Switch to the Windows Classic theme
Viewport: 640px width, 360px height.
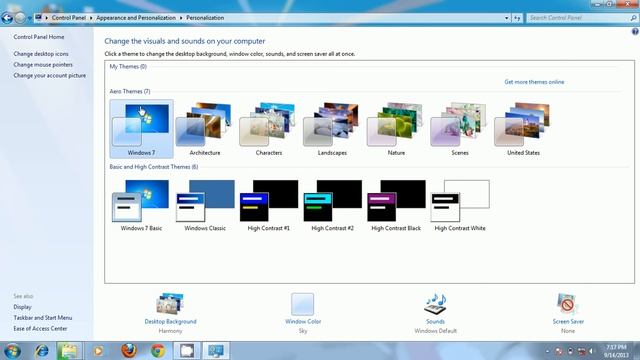tap(205, 205)
